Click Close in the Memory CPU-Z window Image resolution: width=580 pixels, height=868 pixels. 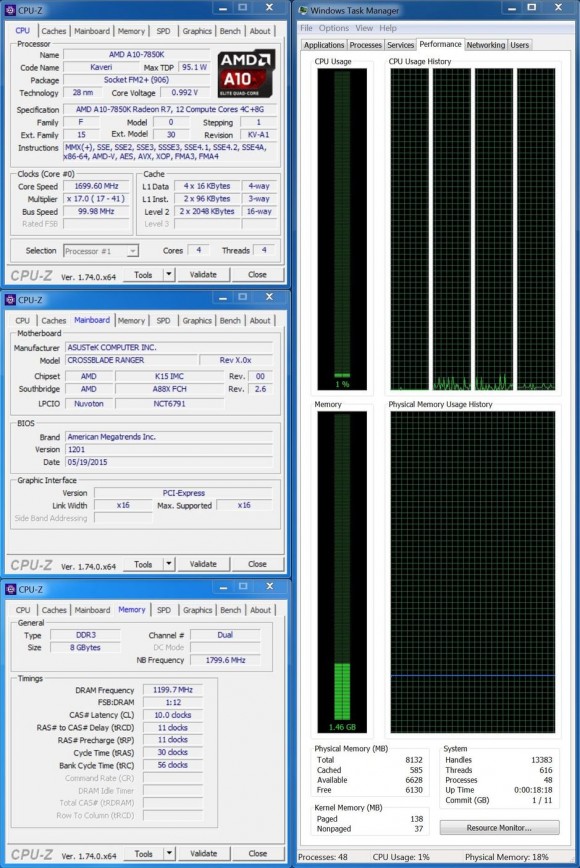pyautogui.click(x=258, y=853)
